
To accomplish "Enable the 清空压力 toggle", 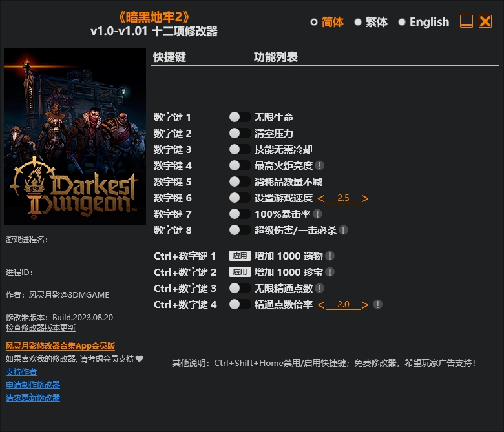I will 239,134.
